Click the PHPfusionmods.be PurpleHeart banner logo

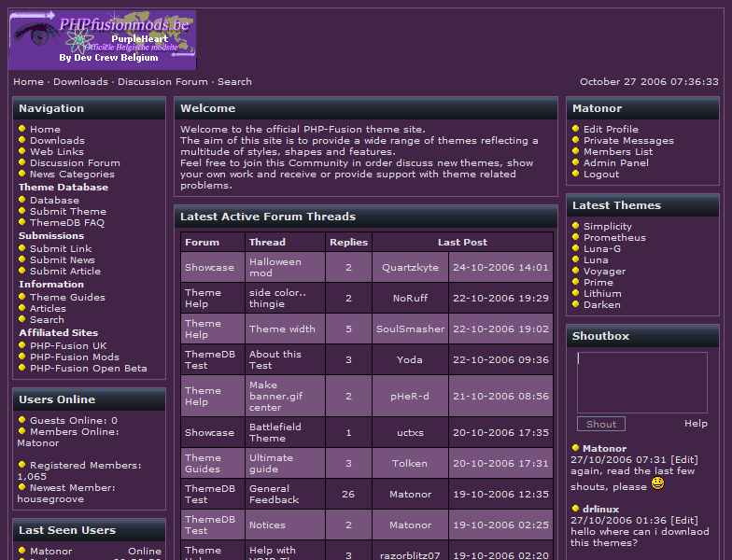pos(103,40)
